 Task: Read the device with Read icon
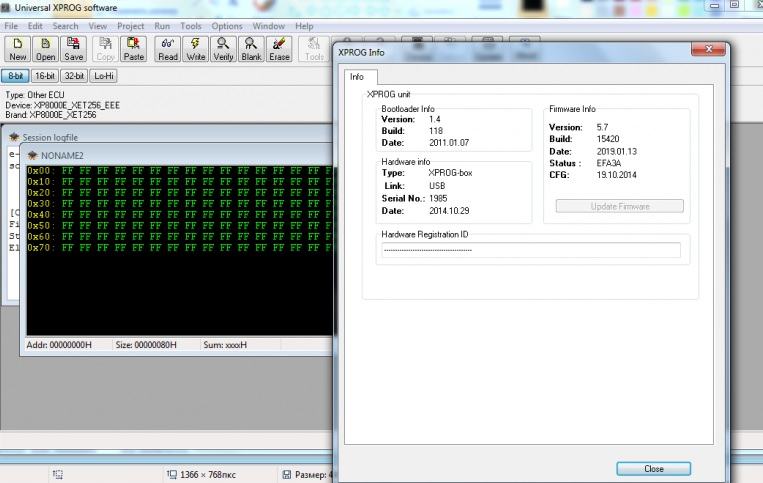click(168, 49)
